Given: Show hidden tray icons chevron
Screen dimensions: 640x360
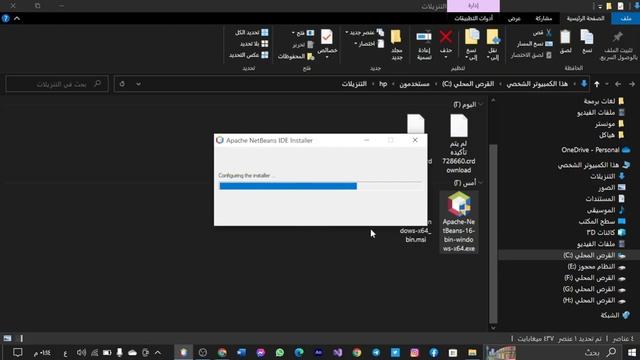Looking at the screenshot, I should (158, 352).
